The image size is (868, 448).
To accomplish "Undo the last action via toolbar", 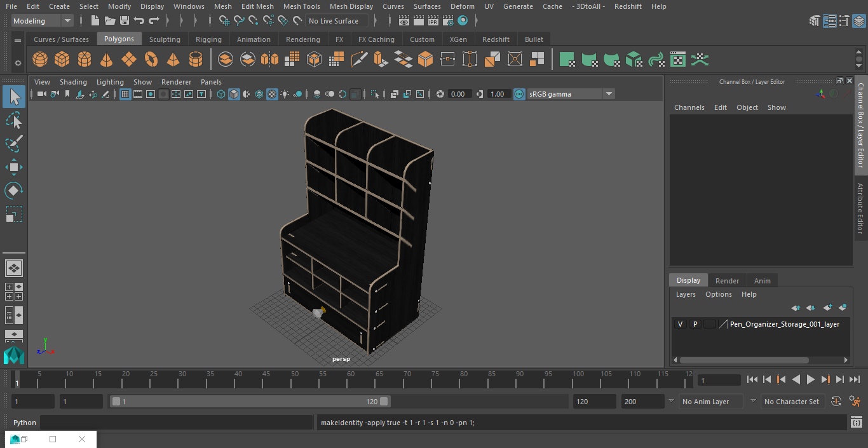I will click(x=139, y=21).
